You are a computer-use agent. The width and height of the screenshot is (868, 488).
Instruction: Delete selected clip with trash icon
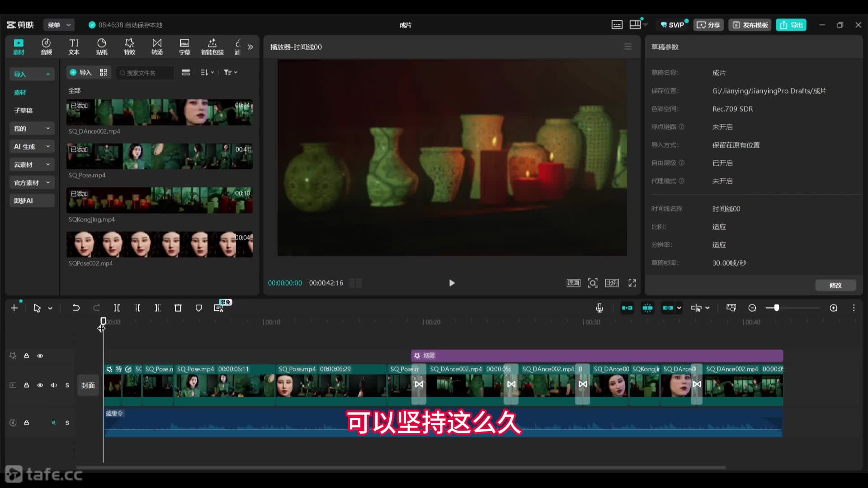pyautogui.click(x=178, y=308)
